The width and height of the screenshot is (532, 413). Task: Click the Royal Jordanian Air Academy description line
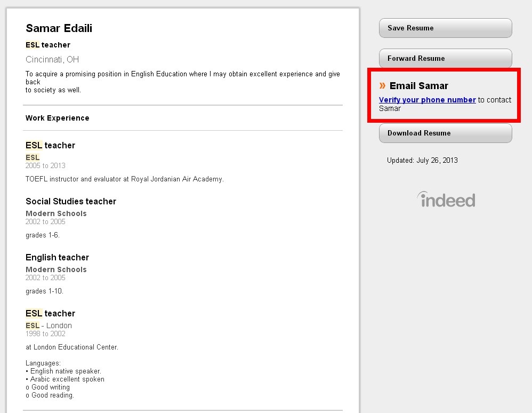[x=124, y=179]
